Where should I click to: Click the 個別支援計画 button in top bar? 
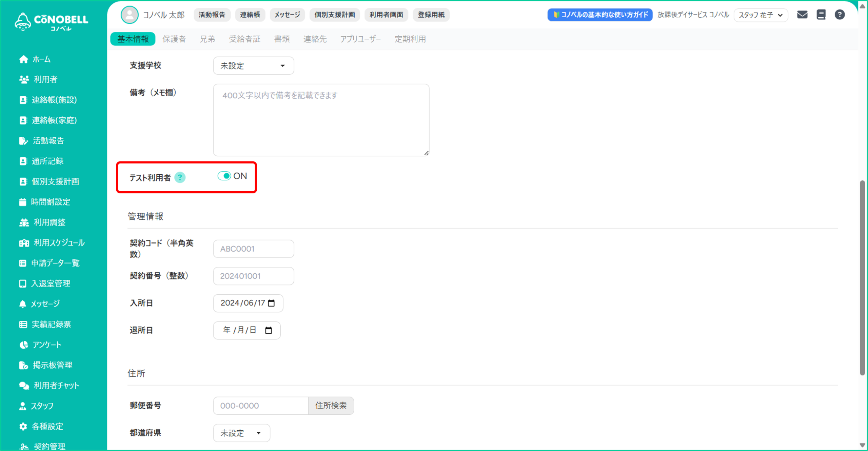(334, 15)
